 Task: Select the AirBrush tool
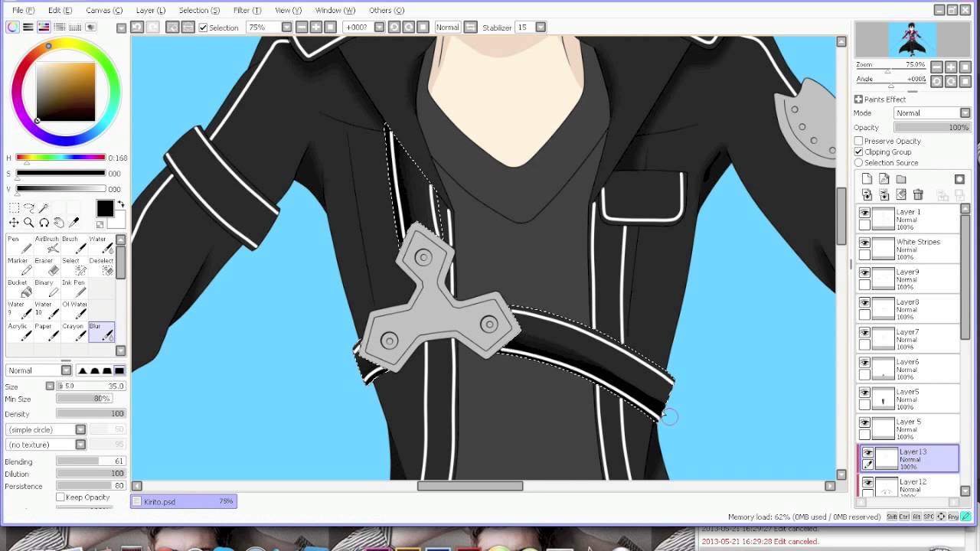pyautogui.click(x=47, y=244)
